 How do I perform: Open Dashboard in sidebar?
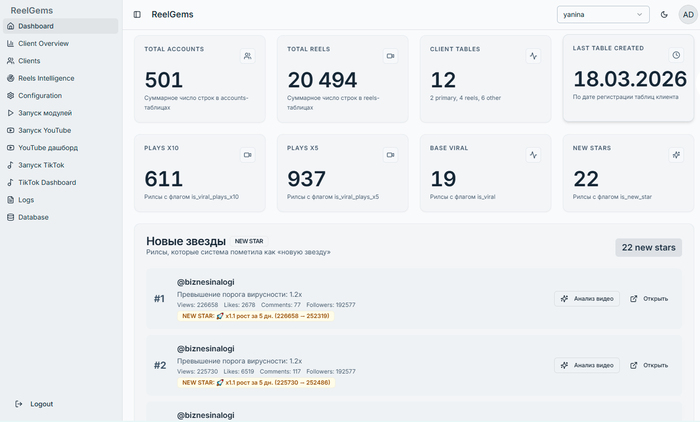(x=61, y=26)
